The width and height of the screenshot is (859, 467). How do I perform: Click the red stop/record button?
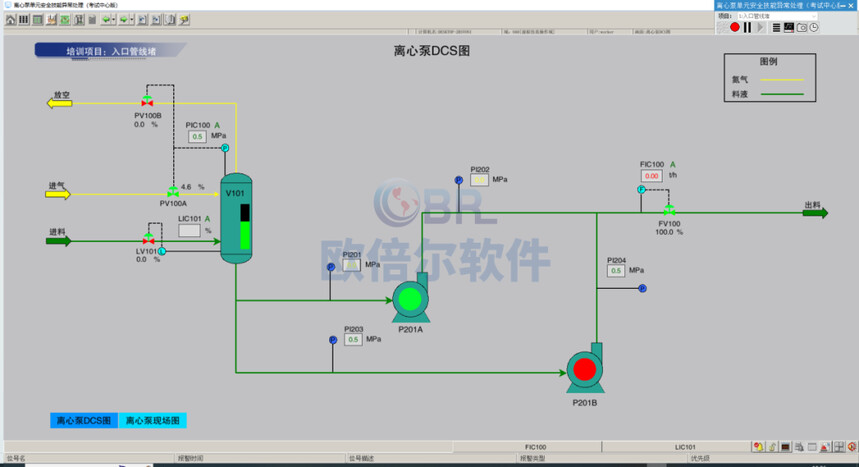(735, 27)
